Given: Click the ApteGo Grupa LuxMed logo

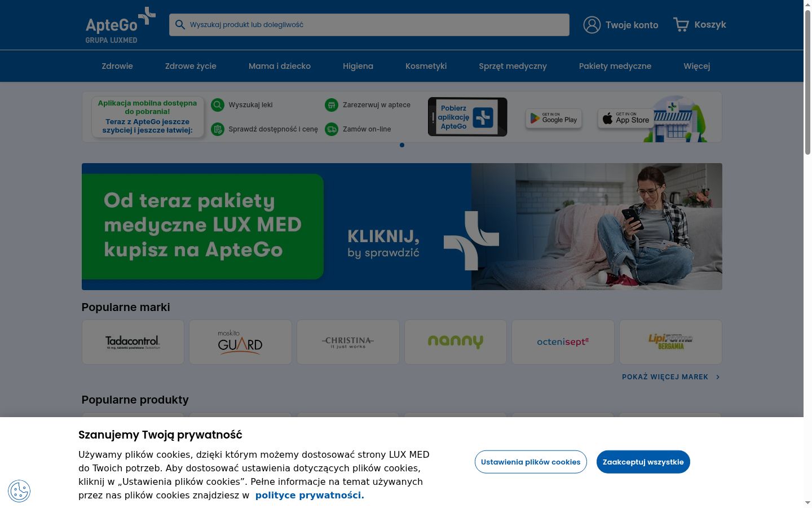Looking at the screenshot, I should [x=121, y=25].
